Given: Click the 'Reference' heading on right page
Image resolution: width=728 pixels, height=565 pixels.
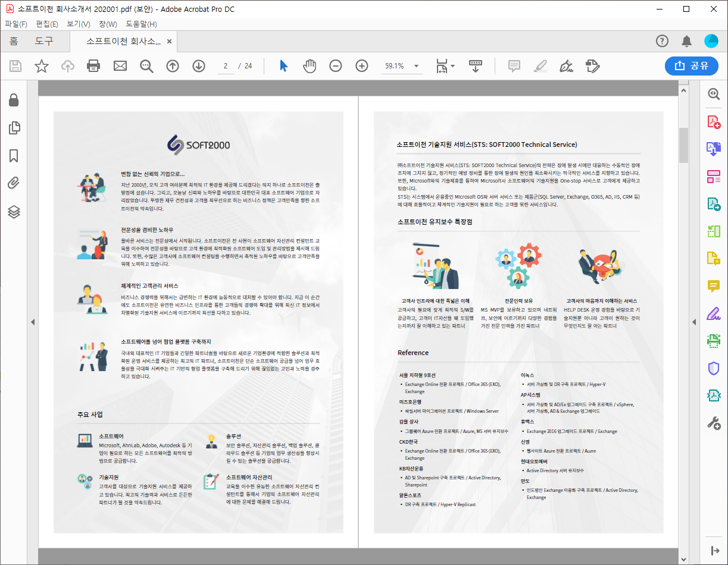Looking at the screenshot, I should 413,353.
